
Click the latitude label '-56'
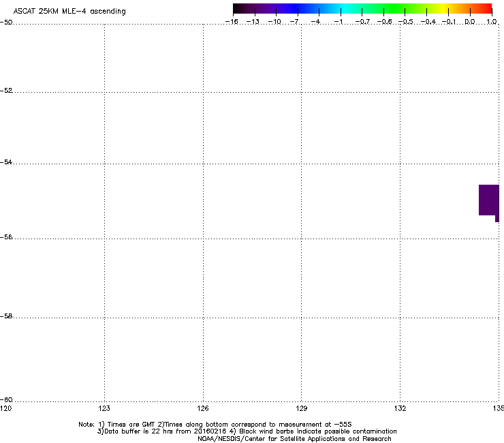click(6, 237)
